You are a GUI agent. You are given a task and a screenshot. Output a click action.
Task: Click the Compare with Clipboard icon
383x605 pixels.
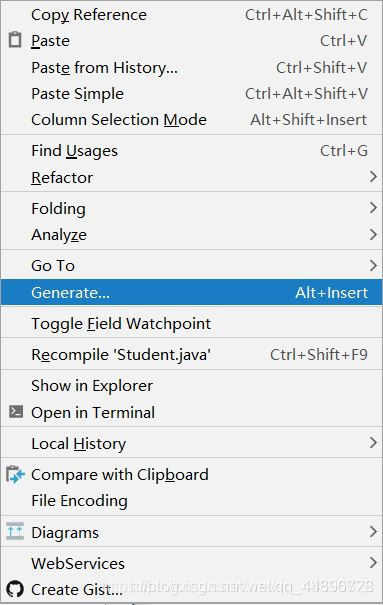(15, 475)
